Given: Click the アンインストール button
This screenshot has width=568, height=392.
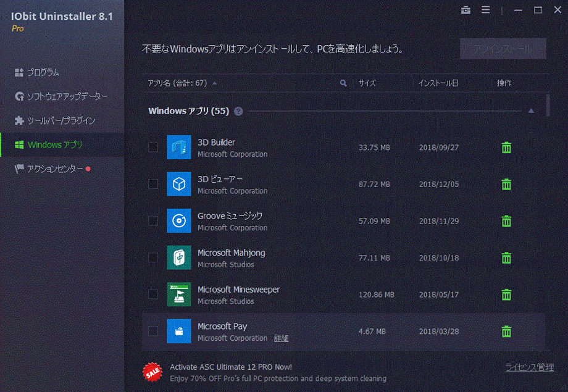Looking at the screenshot, I should (x=503, y=49).
